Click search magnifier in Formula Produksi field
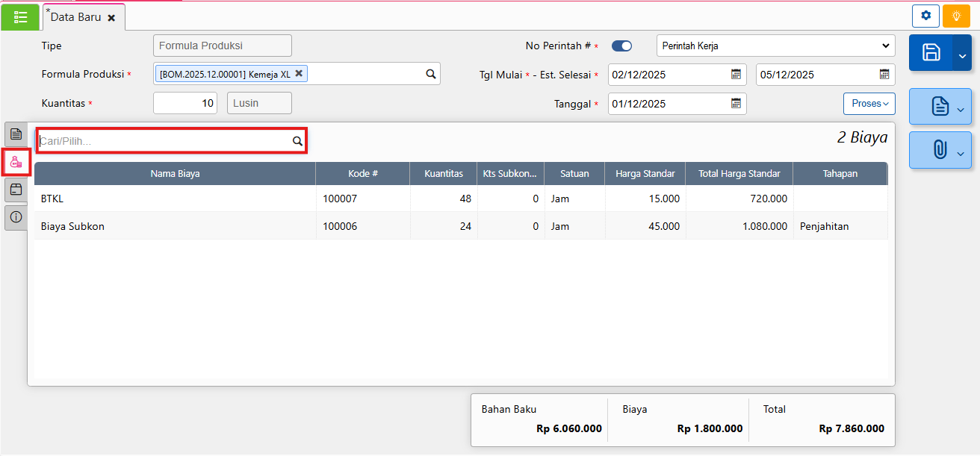The image size is (980, 456). 430,74
